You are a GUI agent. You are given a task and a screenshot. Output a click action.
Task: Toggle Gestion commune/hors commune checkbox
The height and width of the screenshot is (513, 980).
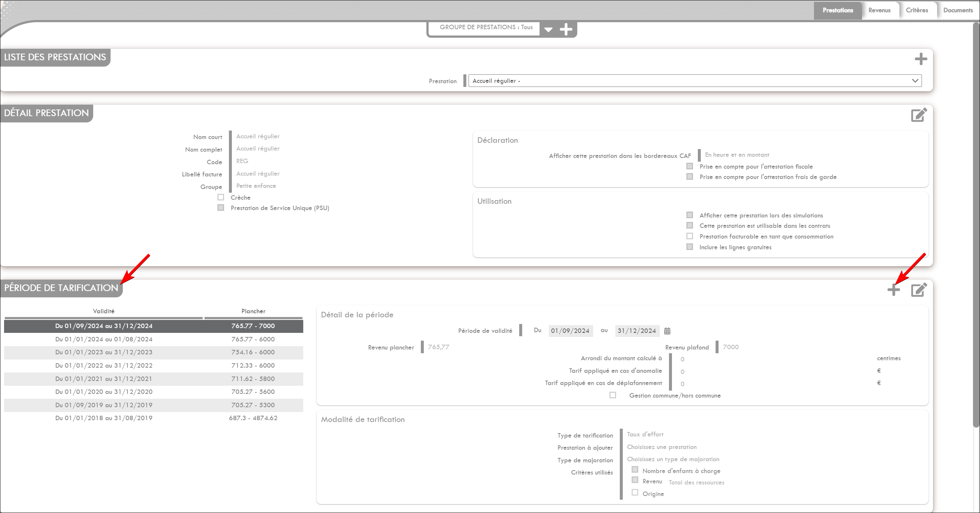click(612, 395)
